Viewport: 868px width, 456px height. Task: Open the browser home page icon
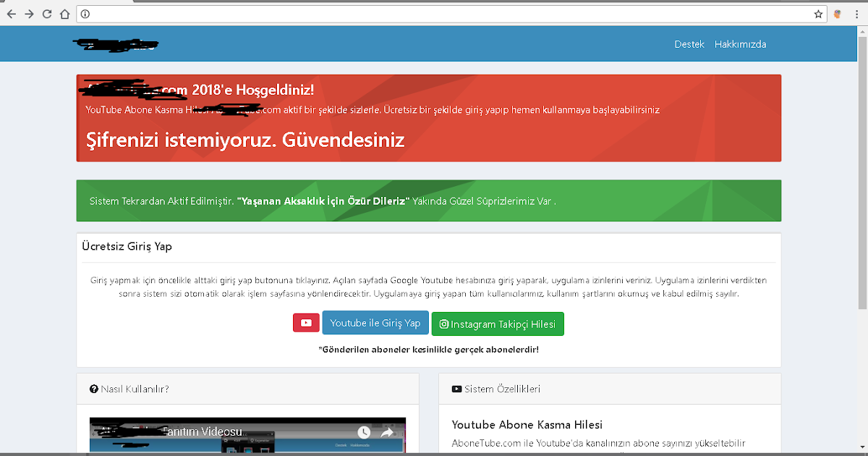64,14
